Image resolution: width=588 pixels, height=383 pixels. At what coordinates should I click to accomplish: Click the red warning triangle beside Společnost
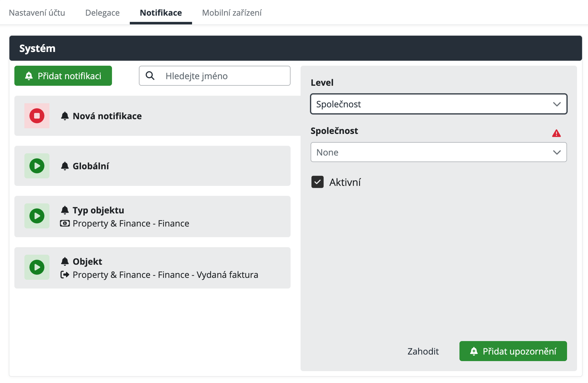556,133
